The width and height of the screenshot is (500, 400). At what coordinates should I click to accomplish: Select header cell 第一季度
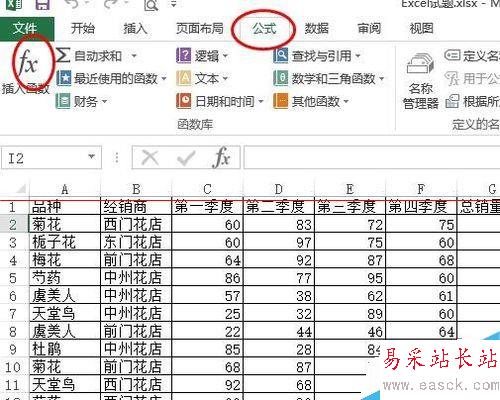click(207, 207)
